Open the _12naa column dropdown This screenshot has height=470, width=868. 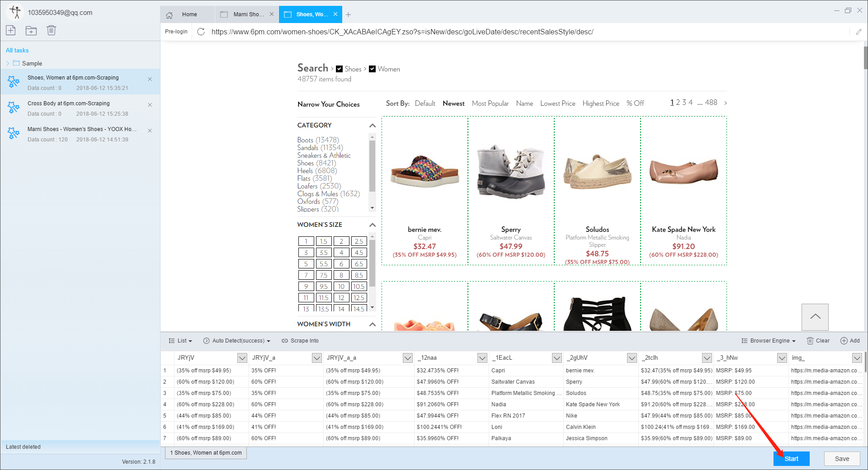click(482, 358)
